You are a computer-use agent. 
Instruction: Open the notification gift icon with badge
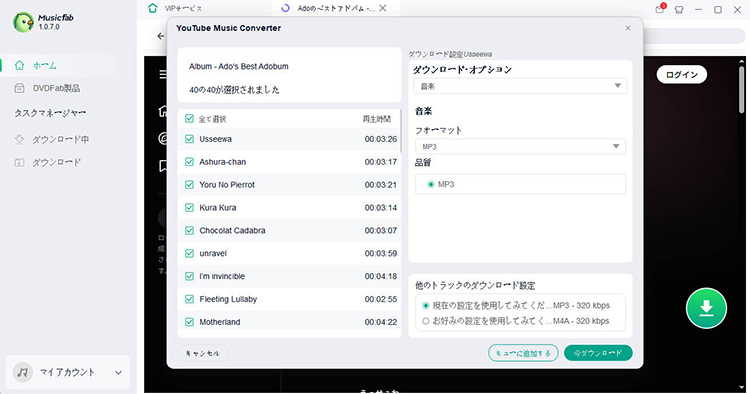tap(660, 9)
